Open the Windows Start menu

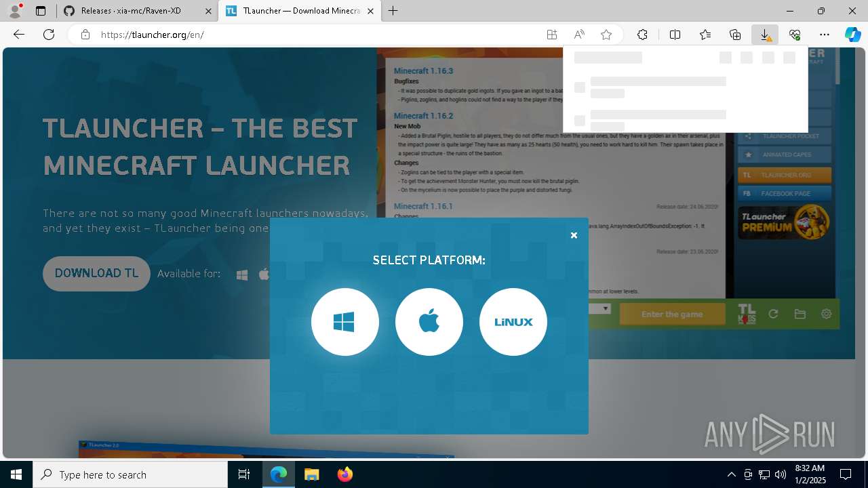point(16,474)
